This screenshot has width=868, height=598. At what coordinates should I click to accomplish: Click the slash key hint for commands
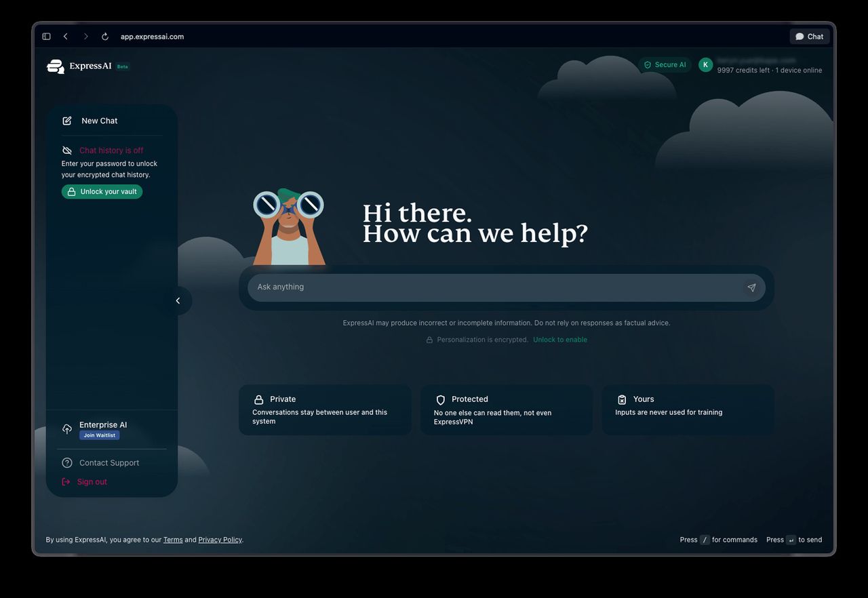coord(705,540)
